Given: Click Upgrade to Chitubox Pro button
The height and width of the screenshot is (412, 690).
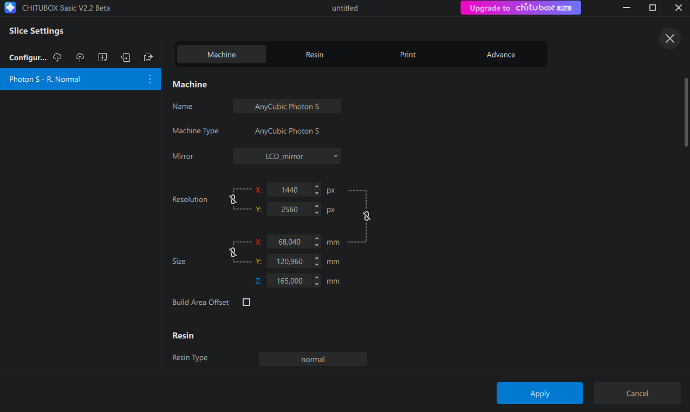Looking at the screenshot, I should tap(520, 8).
